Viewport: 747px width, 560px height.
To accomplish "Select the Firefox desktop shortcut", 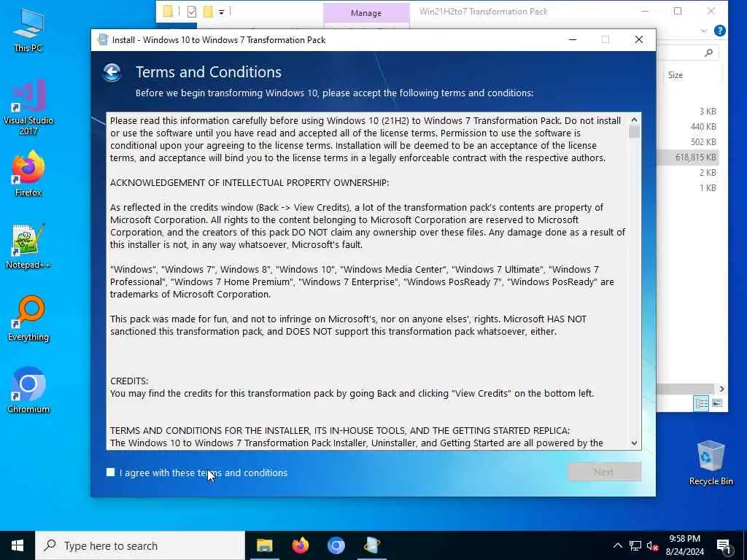I will click(28, 174).
